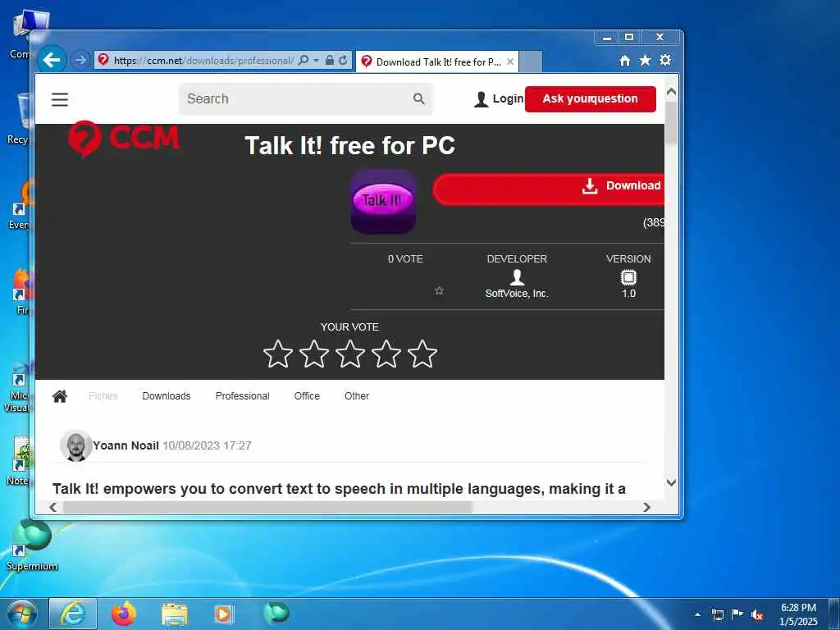Click the version chip icon
Viewport: 840px width, 630px height.
(628, 277)
